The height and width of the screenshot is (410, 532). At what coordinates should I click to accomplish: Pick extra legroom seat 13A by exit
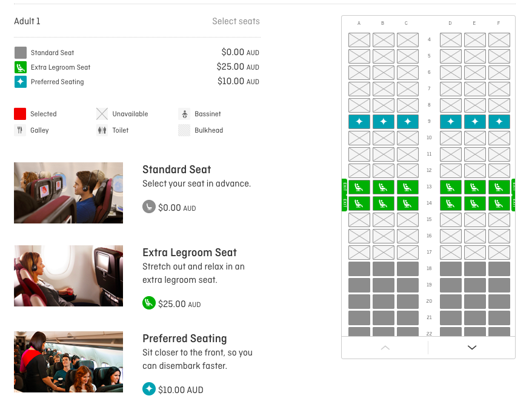pos(359,187)
